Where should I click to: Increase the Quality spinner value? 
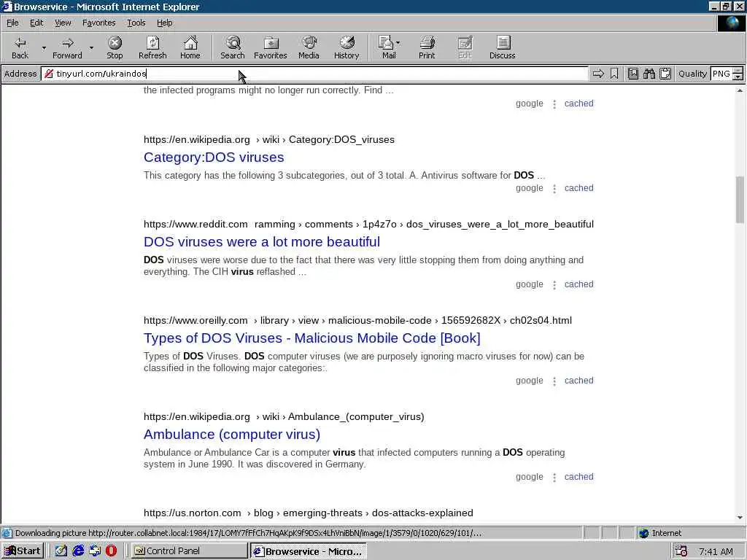(738, 71)
